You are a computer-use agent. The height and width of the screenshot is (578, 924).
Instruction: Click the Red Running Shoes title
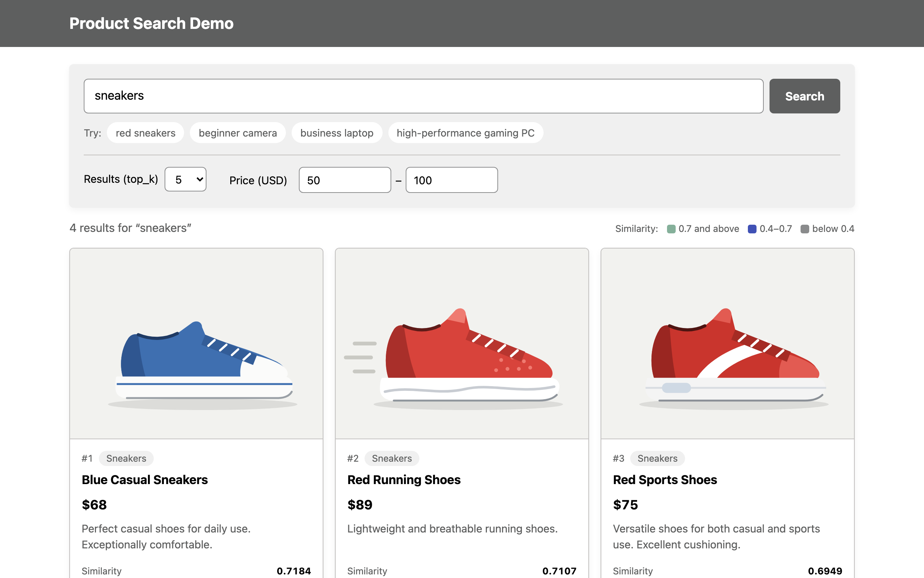pyautogui.click(x=404, y=480)
